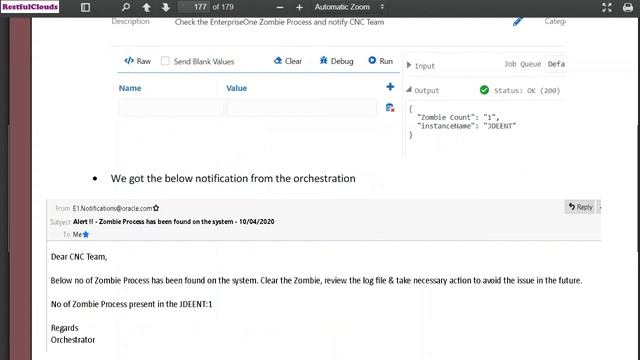Click the page number field showing 177
Screen dimensions: 640x360
tap(194, 7)
